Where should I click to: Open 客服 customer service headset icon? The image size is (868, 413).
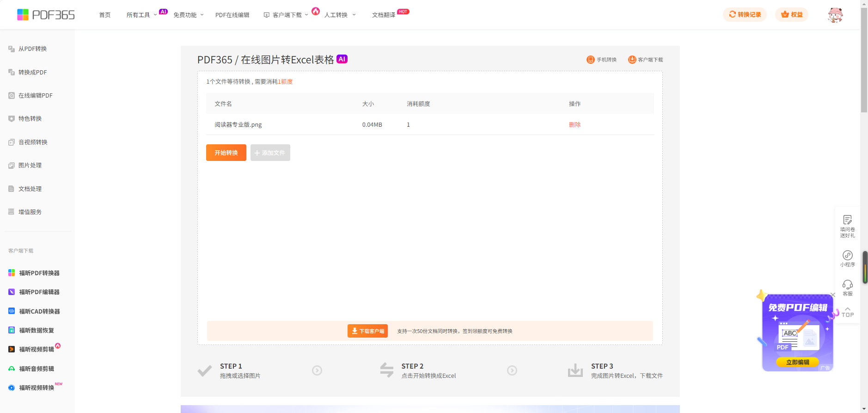coord(847,285)
